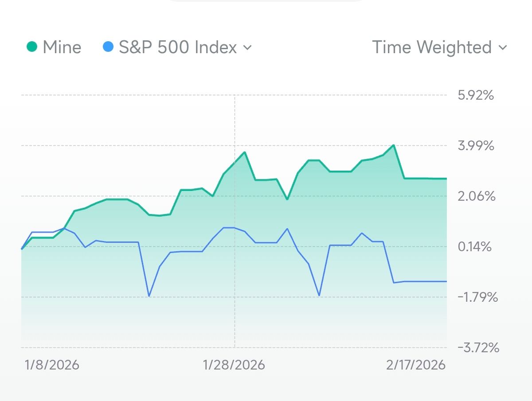
Task: Open the Time Weighted dropdown arrow
Action: [502, 47]
